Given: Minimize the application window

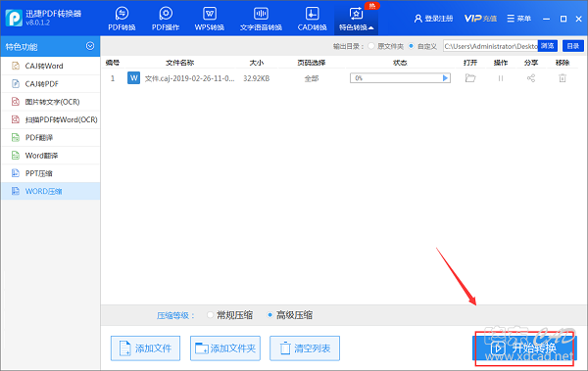Looking at the screenshot, I should tap(547, 19).
